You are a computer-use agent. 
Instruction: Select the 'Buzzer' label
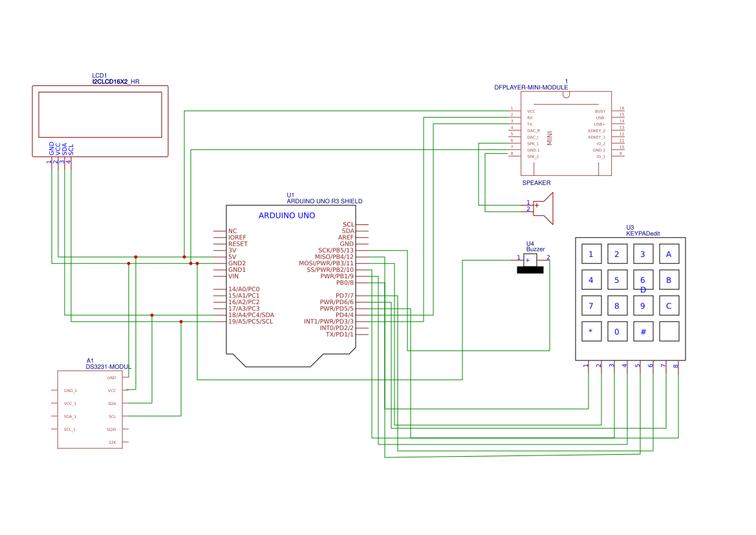click(535, 250)
